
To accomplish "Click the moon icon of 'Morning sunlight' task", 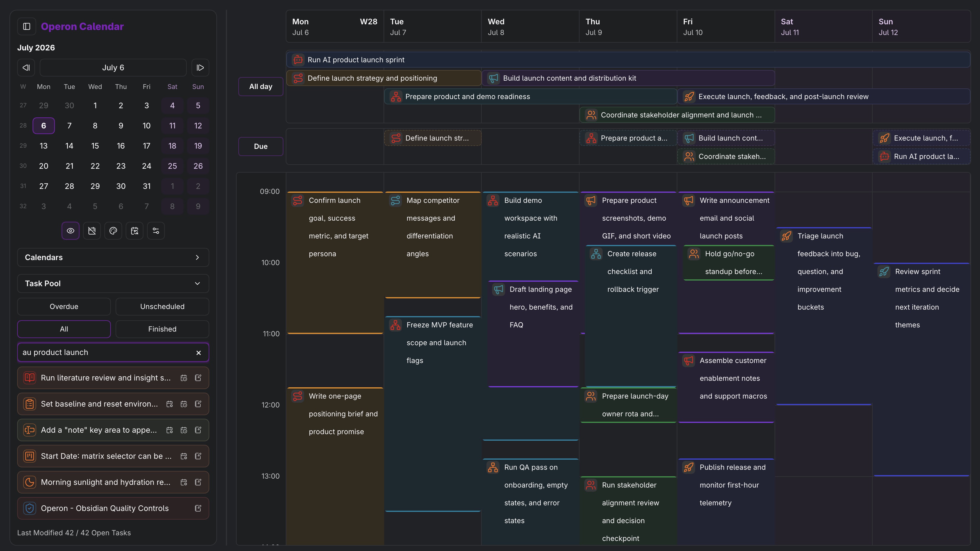I will tap(30, 482).
